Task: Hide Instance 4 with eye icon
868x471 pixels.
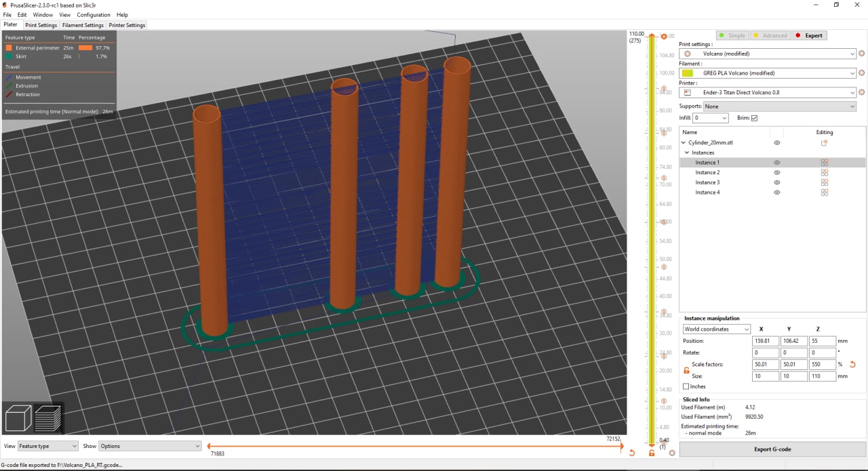Action: [777, 192]
